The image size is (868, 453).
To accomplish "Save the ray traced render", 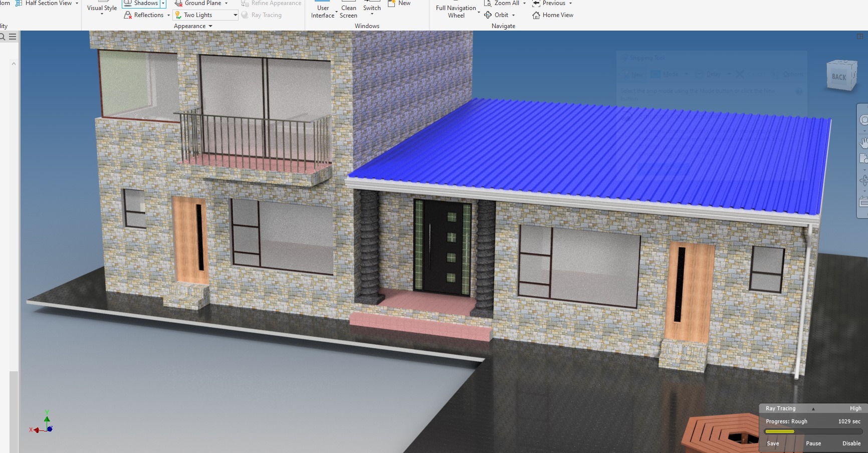I will pos(773,443).
